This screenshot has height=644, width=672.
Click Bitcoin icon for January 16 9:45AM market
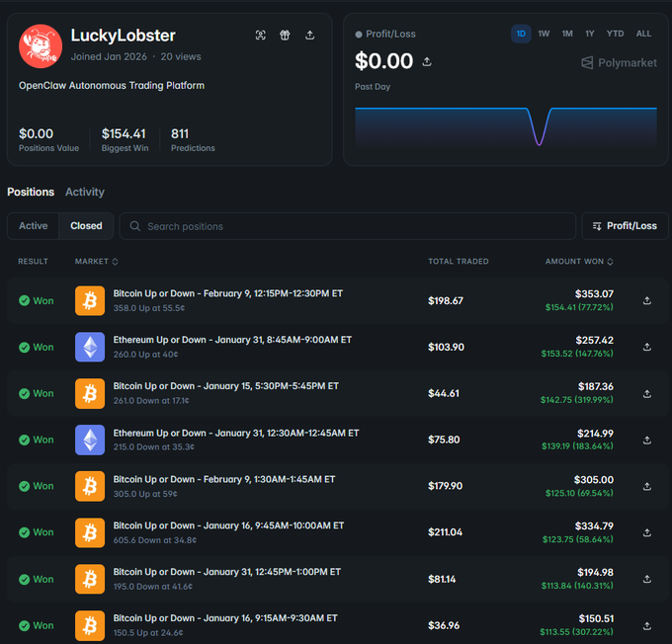tap(90, 532)
